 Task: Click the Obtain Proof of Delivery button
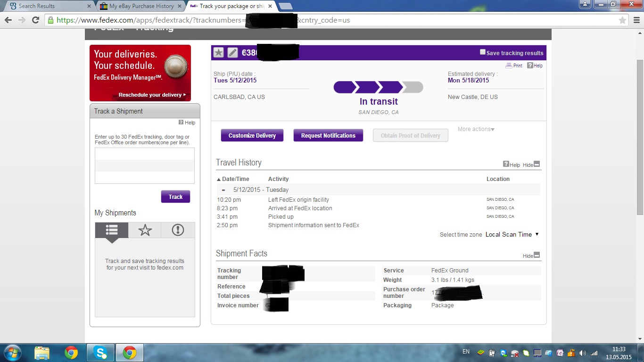411,135
